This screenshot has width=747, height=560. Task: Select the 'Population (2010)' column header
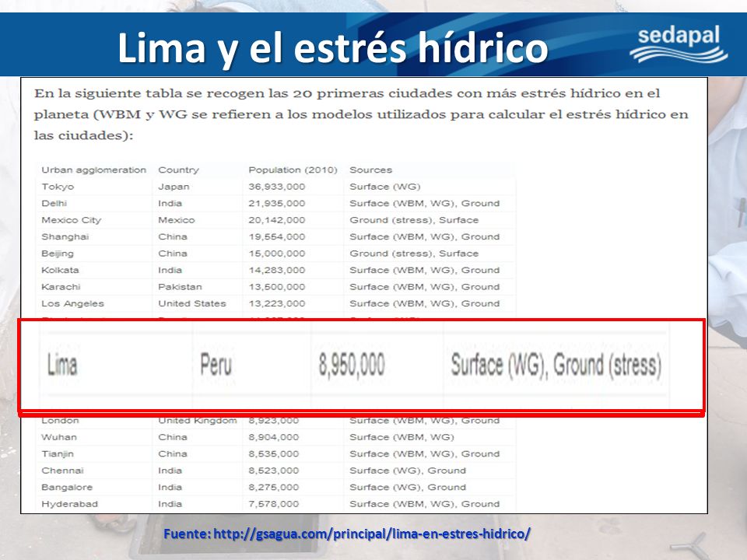click(x=293, y=170)
